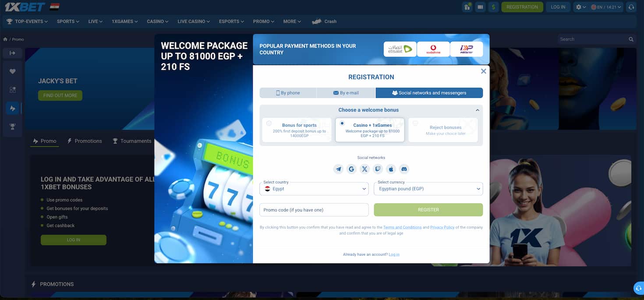Click the Log in link in dialog

(x=394, y=254)
